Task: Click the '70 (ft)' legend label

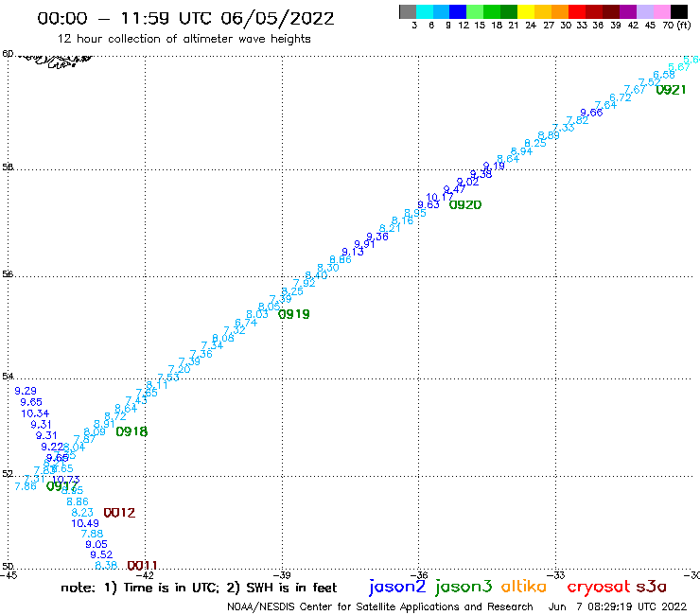Action: pyautogui.click(x=676, y=26)
